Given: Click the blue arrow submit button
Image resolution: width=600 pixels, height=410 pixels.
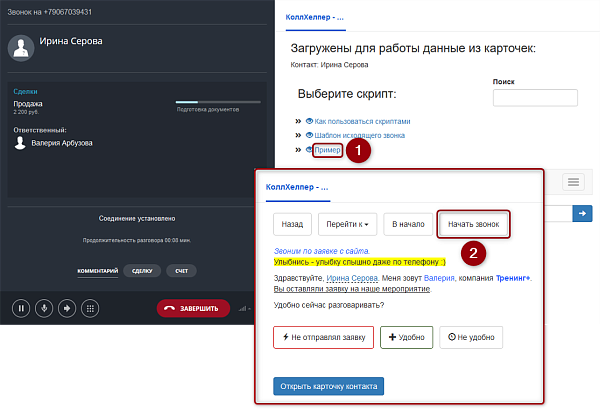Looking at the screenshot, I should tap(582, 213).
